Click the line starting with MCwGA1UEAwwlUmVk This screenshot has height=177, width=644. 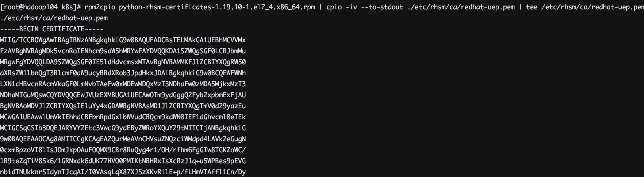coord(123,117)
